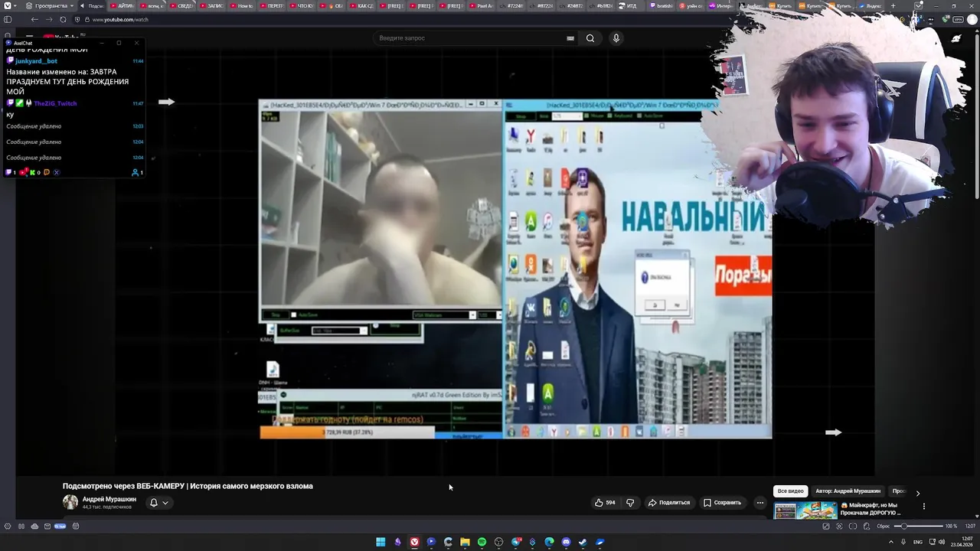Click the YouTube search magnifier button

[x=590, y=38]
